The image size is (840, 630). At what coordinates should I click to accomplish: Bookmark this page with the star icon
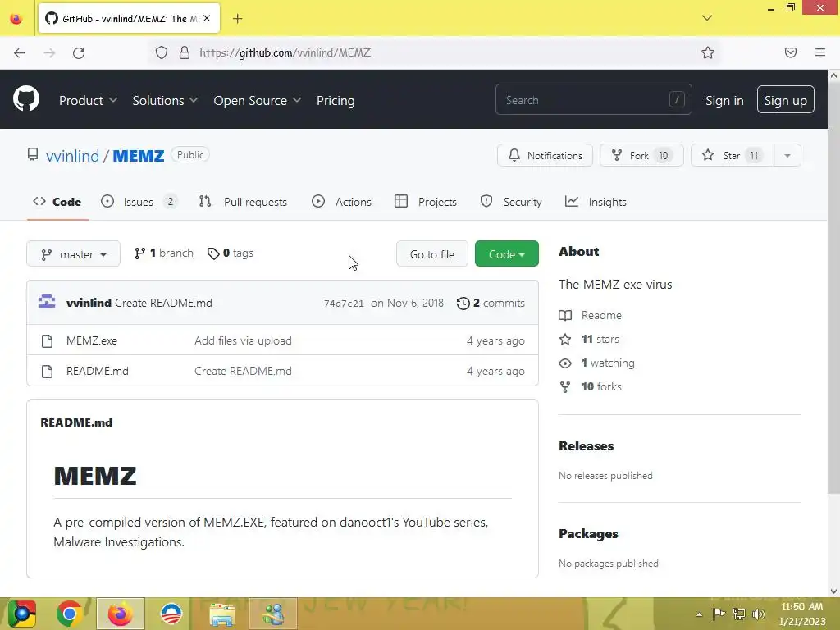[x=708, y=52]
